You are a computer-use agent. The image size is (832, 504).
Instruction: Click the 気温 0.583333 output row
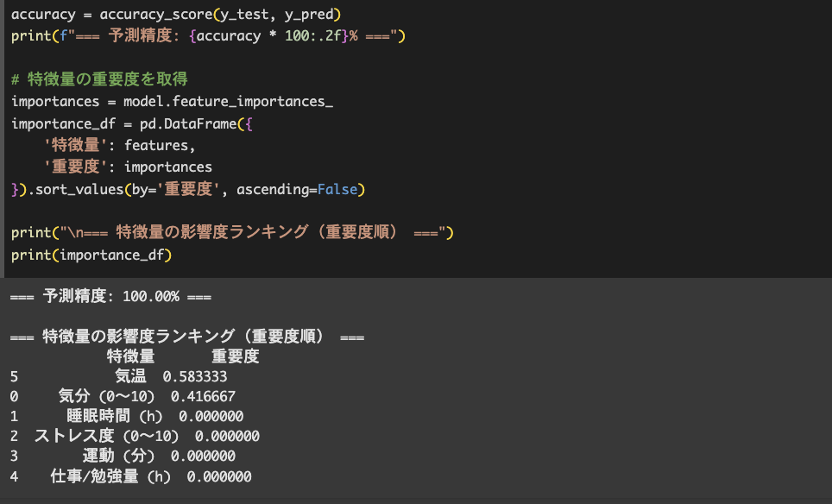[118, 376]
